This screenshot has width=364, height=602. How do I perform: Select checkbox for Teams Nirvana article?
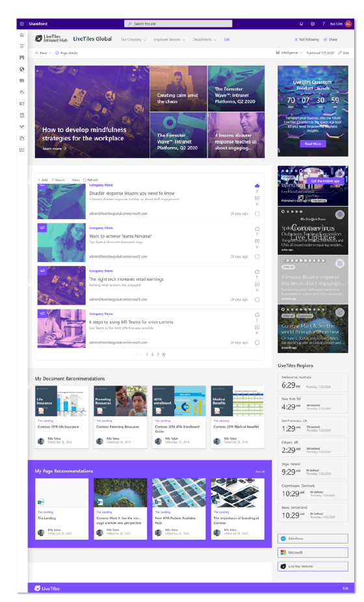[x=257, y=256]
